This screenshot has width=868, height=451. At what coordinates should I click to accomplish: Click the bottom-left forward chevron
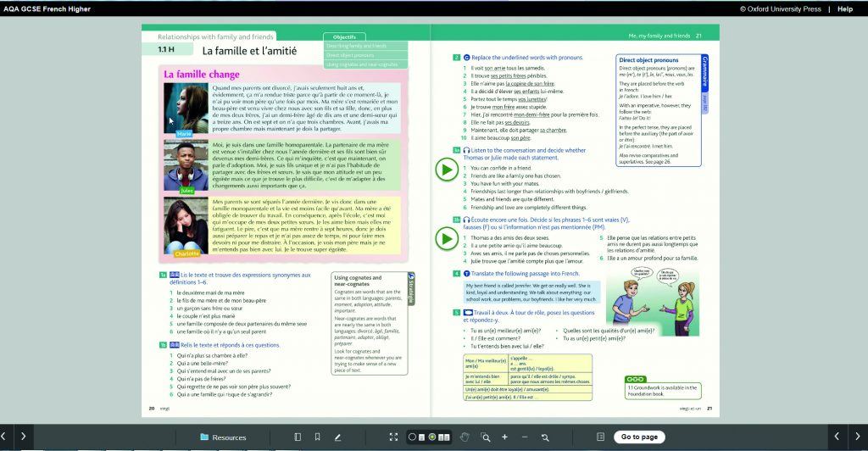click(x=23, y=437)
